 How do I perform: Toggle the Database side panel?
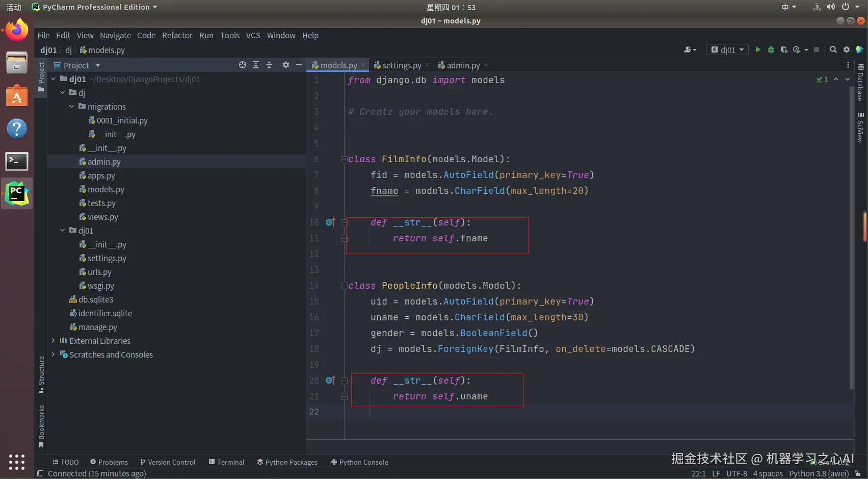[x=860, y=83]
